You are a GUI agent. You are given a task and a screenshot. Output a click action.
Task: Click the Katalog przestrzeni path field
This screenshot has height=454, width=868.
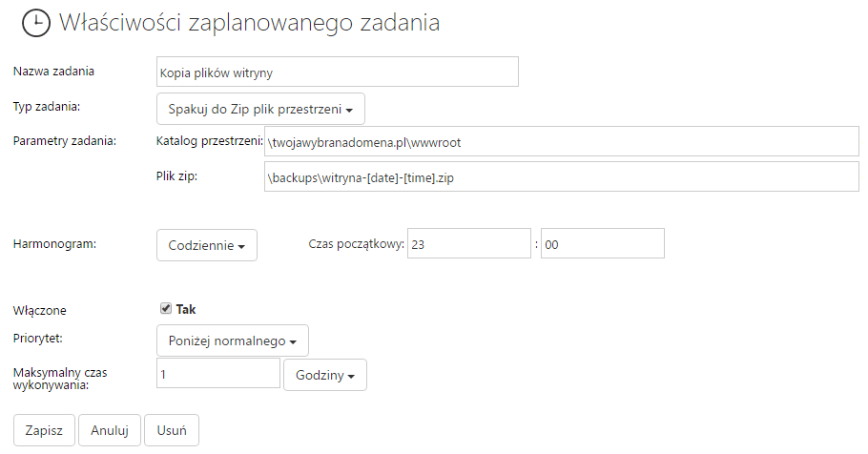pos(562,142)
